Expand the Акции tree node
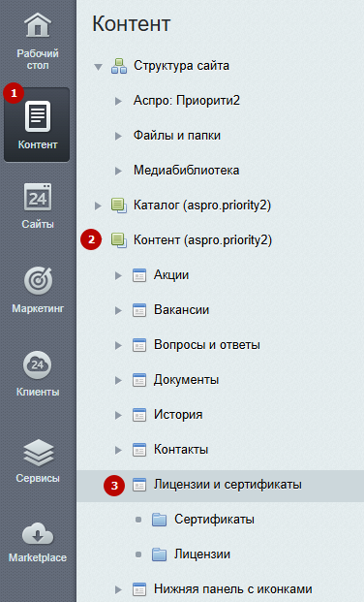The width and height of the screenshot is (364, 602). coord(118,275)
